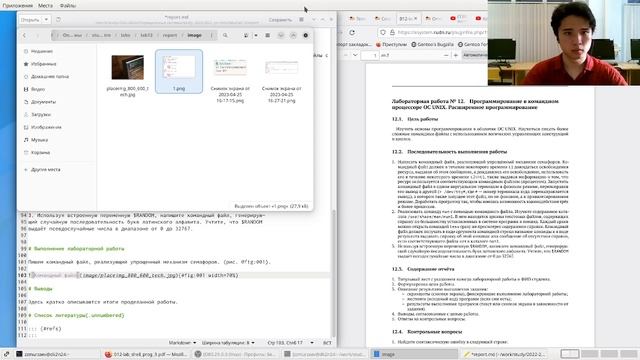This screenshot has height=360, width=640.
Task: Open Videos (Видео) in the sidebar
Action: (x=38, y=89)
